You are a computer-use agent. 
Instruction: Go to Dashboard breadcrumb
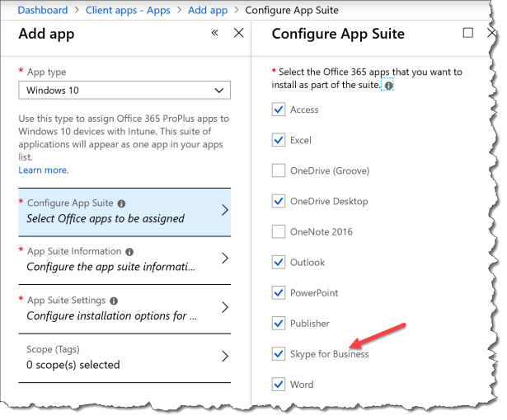[x=43, y=11]
